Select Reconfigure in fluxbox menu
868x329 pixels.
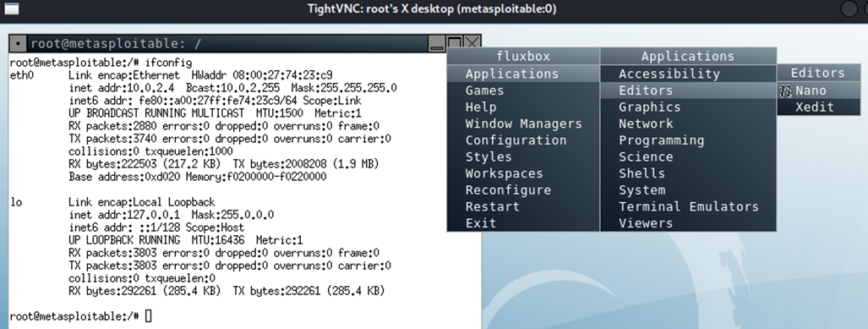tap(523, 190)
